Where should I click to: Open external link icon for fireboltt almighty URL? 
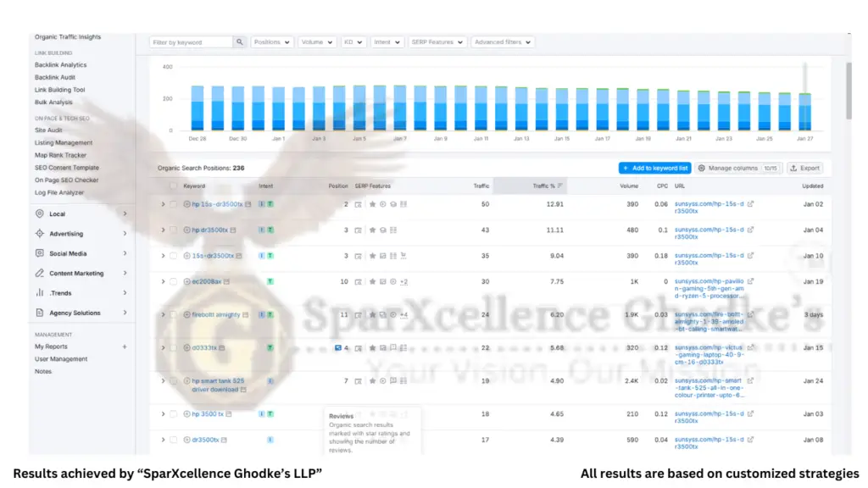(x=751, y=315)
